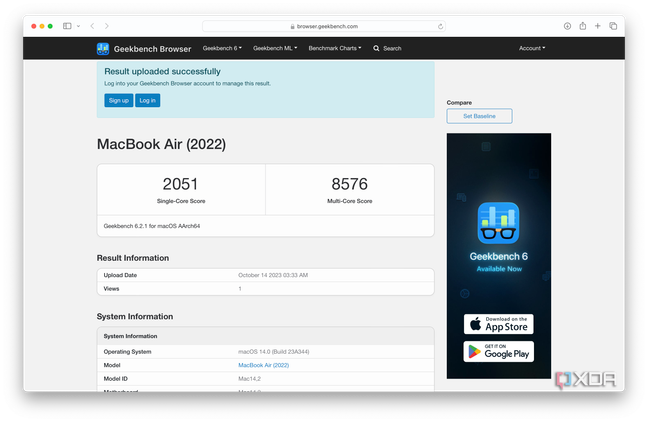The width and height of the screenshot is (648, 422).
Task: Click the Get it on Google Play badge
Action: coord(498,351)
